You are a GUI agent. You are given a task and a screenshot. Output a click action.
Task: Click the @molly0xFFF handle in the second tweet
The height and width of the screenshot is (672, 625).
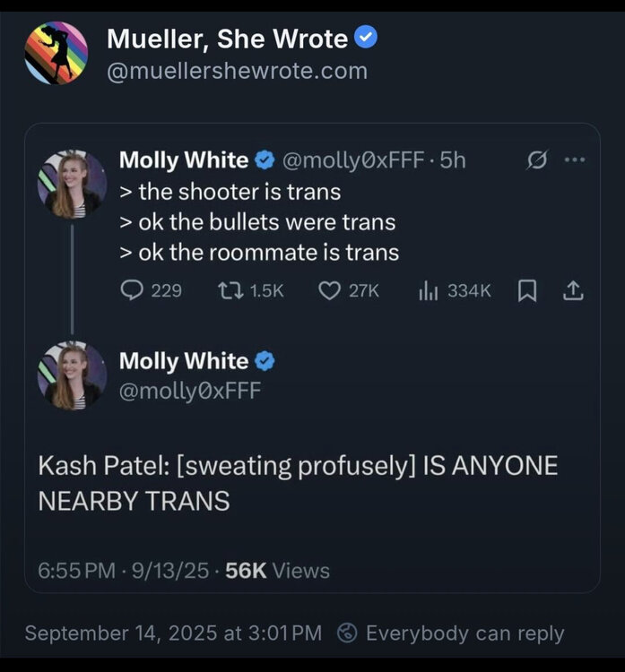click(190, 390)
